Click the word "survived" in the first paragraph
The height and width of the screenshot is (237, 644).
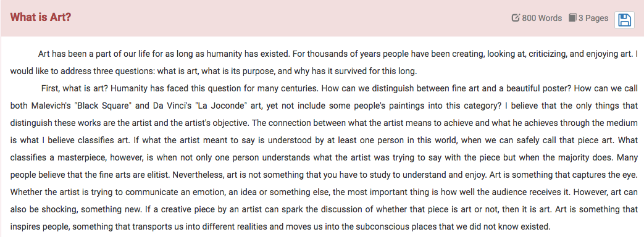[353, 71]
